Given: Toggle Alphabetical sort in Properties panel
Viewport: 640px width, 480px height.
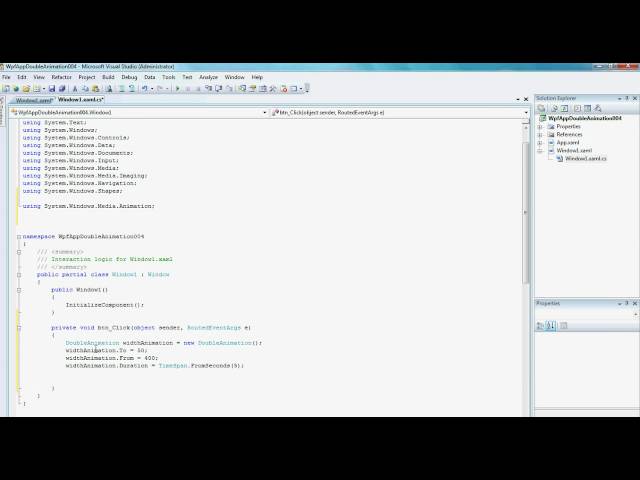Looking at the screenshot, I should tap(550, 326).
